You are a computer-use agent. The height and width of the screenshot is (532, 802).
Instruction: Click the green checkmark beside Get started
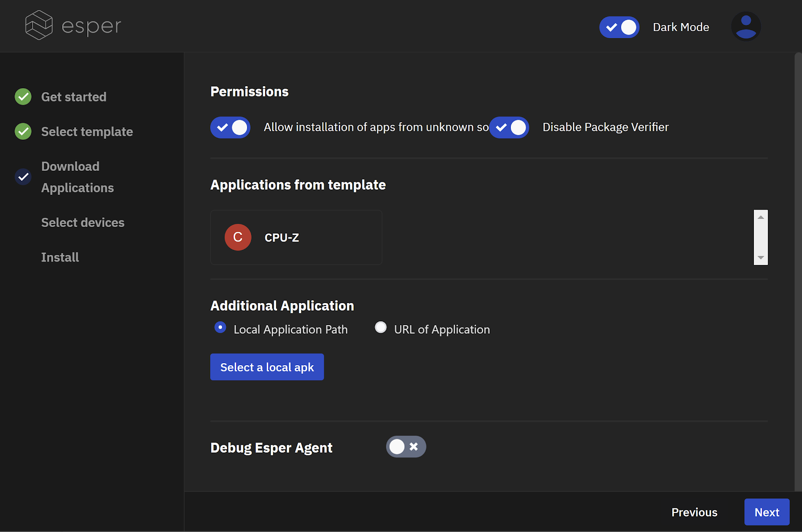[23, 96]
